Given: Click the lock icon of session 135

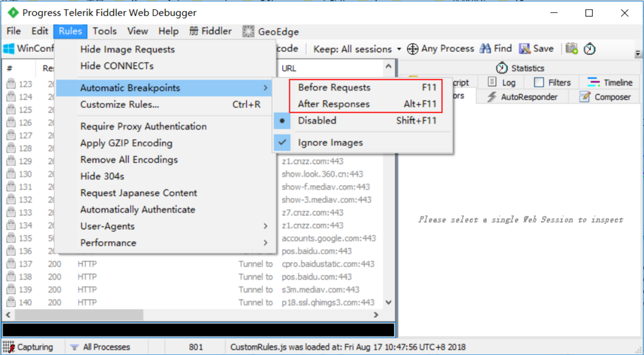Looking at the screenshot, I should 10,238.
